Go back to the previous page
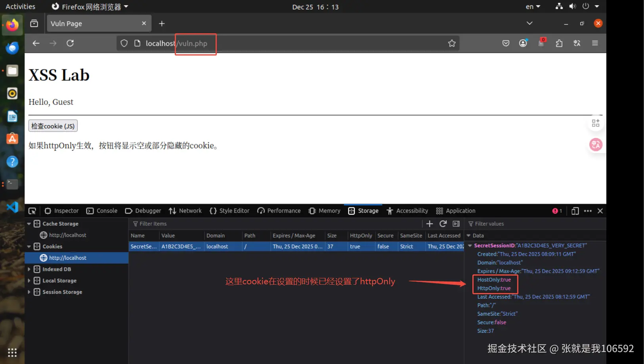Image resolution: width=644 pixels, height=364 pixels. point(36,43)
